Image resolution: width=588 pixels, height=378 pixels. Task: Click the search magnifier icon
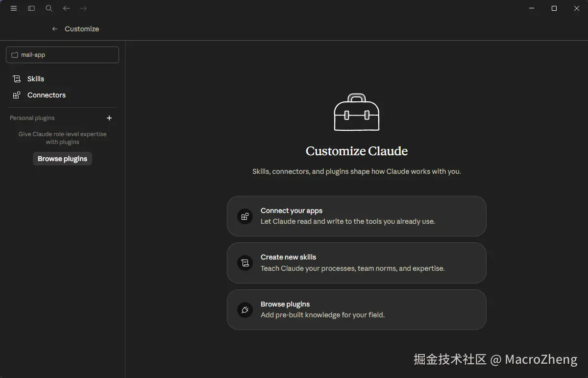[x=49, y=8]
